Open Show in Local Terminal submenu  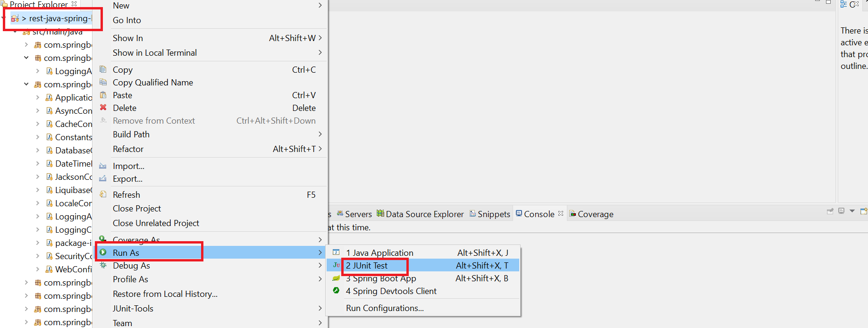pyautogui.click(x=211, y=52)
